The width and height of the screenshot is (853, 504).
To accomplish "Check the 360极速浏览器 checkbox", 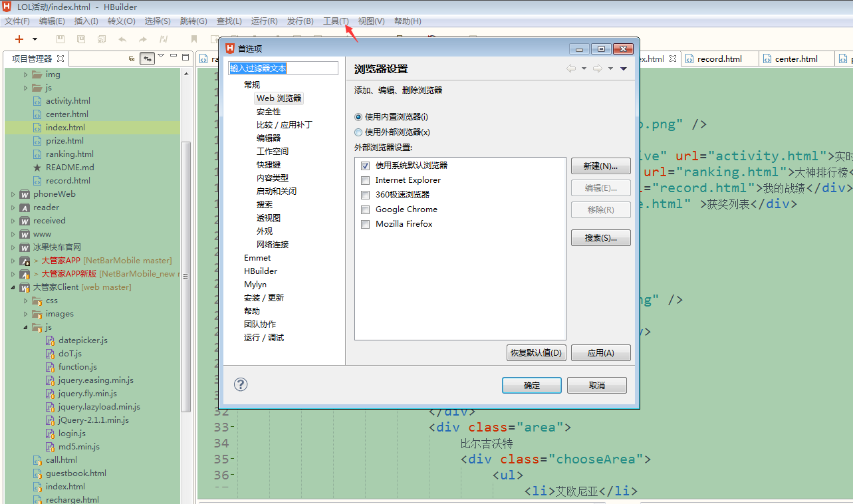I will [365, 195].
